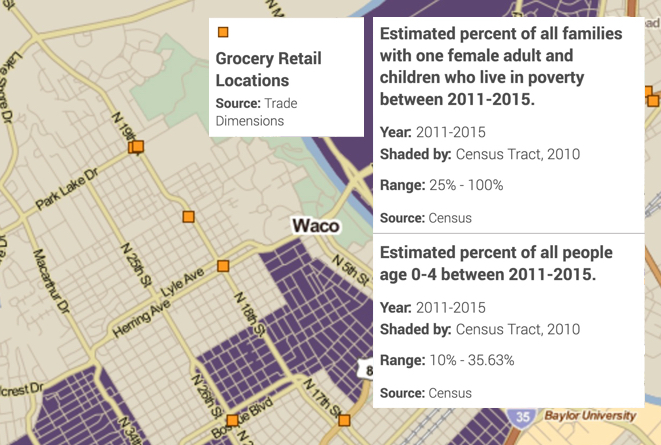Click the Macarthur Dr street label
The image size is (661, 445).
click(51, 281)
